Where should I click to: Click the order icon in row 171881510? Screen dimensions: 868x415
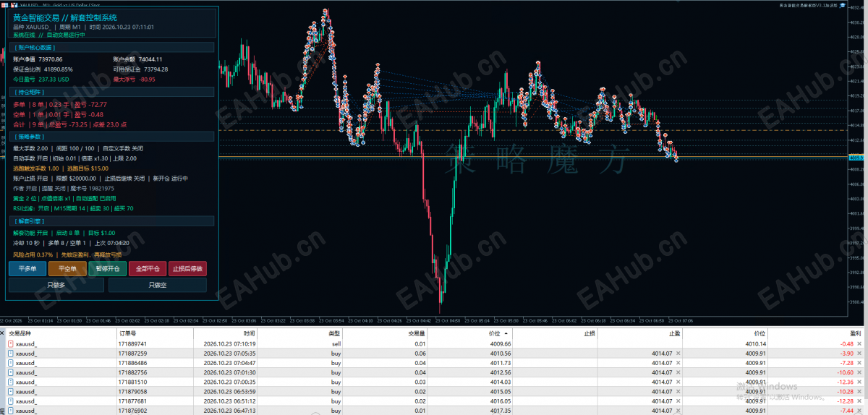tap(11, 382)
